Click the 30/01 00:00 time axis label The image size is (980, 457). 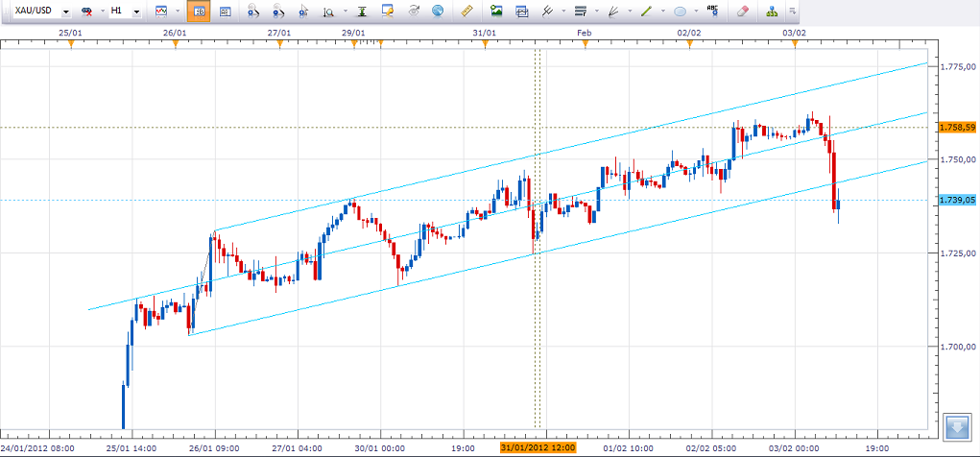(x=381, y=447)
